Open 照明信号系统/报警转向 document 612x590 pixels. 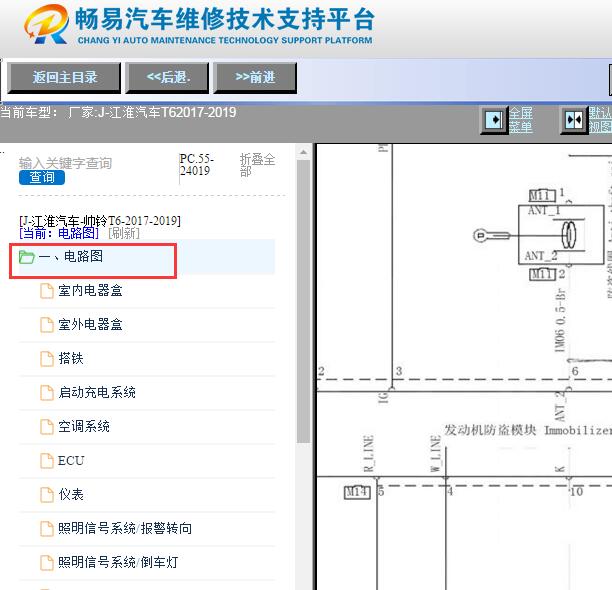click(125, 528)
